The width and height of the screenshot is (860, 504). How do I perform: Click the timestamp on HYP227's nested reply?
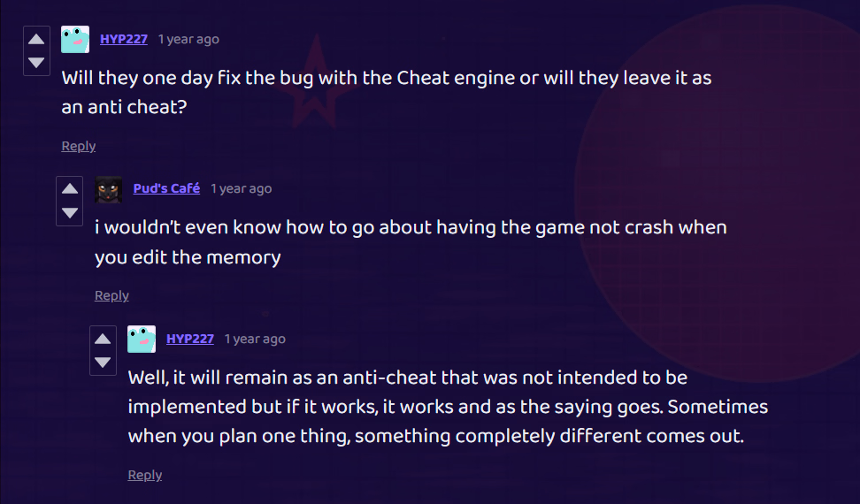coord(255,339)
